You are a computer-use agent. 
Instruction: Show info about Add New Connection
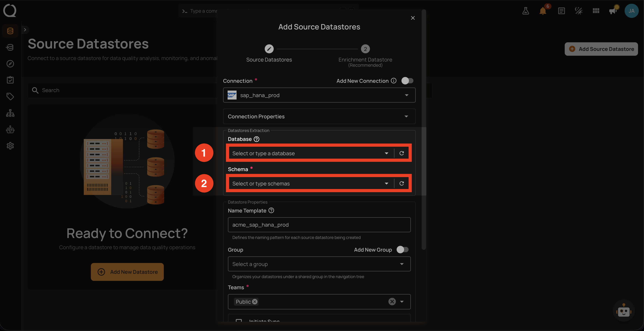394,81
